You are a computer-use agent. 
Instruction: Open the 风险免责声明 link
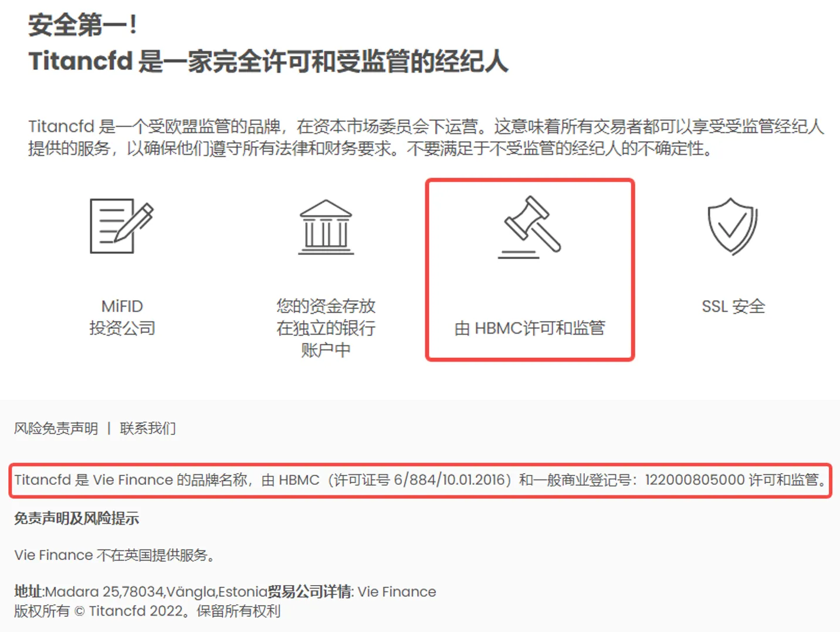pyautogui.click(x=56, y=429)
